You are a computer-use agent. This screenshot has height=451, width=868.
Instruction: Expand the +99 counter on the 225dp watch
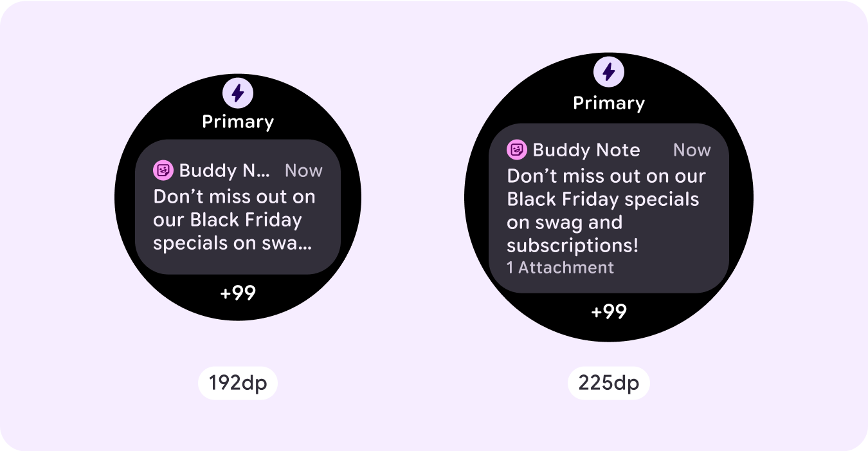pos(609,312)
